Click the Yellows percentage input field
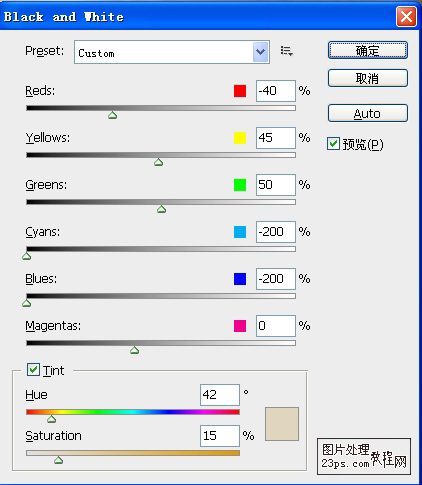422x485 pixels. point(276,138)
